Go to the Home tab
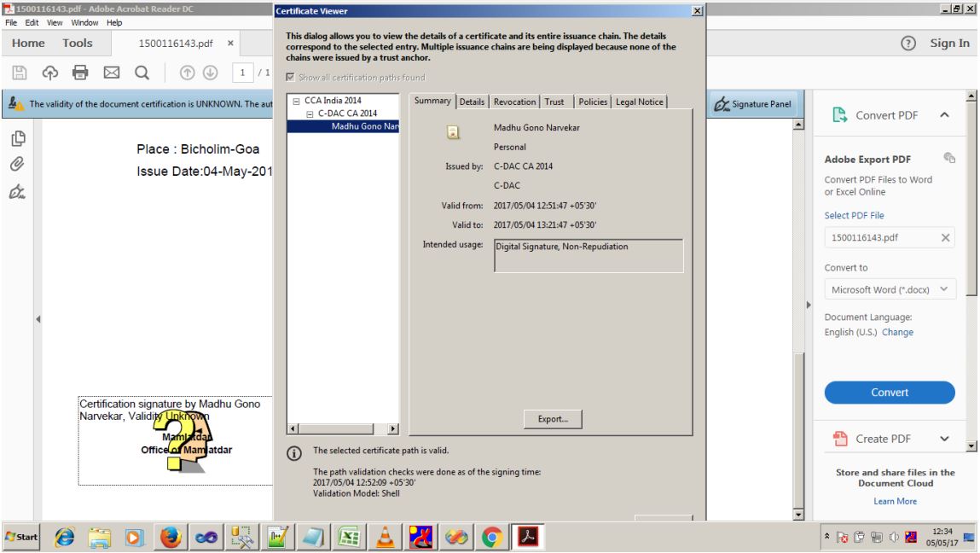This screenshot has width=980, height=553. tap(28, 44)
